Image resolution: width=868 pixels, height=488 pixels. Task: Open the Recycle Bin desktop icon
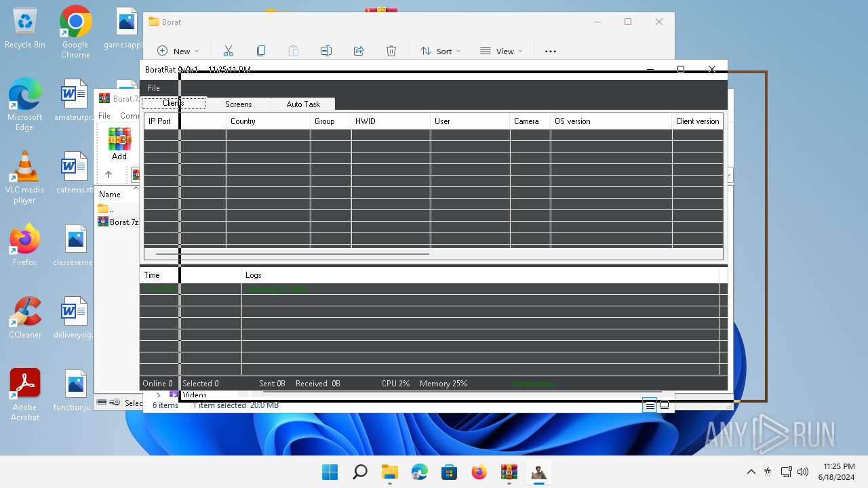point(25,28)
